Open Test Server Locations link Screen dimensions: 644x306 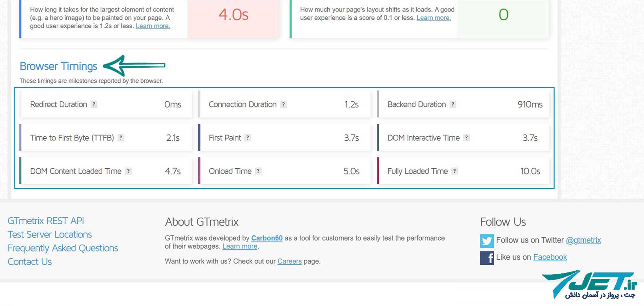(50, 234)
